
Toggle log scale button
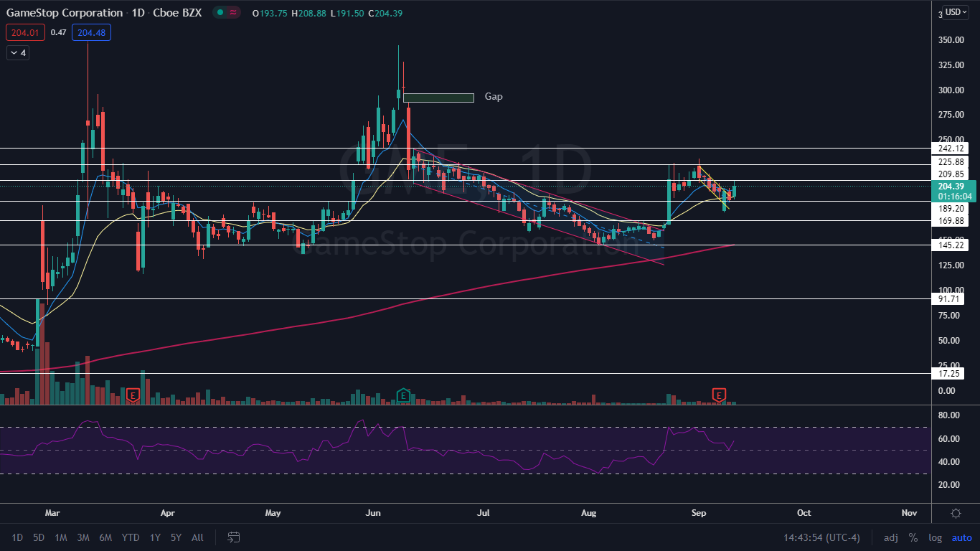tap(936, 537)
